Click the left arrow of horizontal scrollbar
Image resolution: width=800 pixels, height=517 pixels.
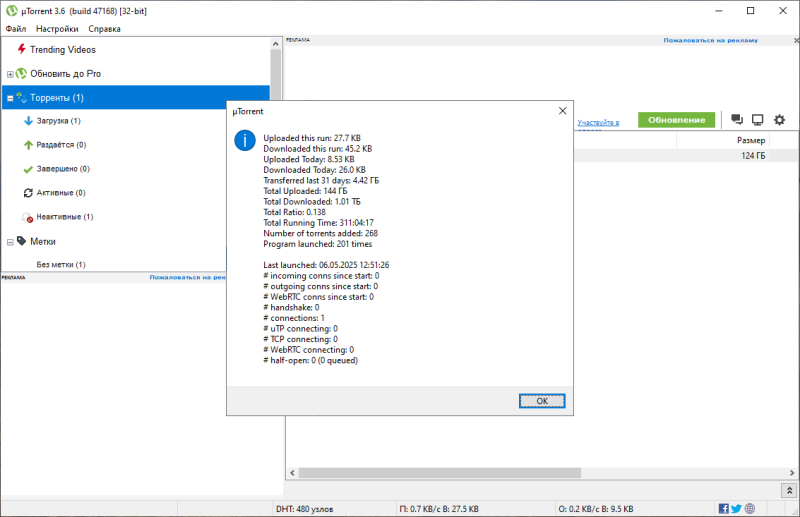pos(292,473)
